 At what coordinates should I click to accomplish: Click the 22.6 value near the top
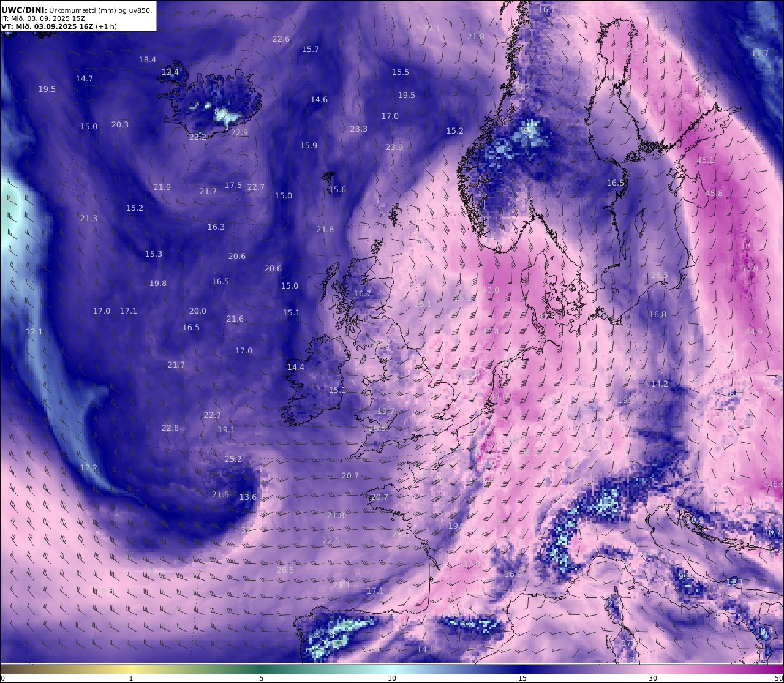(x=281, y=39)
